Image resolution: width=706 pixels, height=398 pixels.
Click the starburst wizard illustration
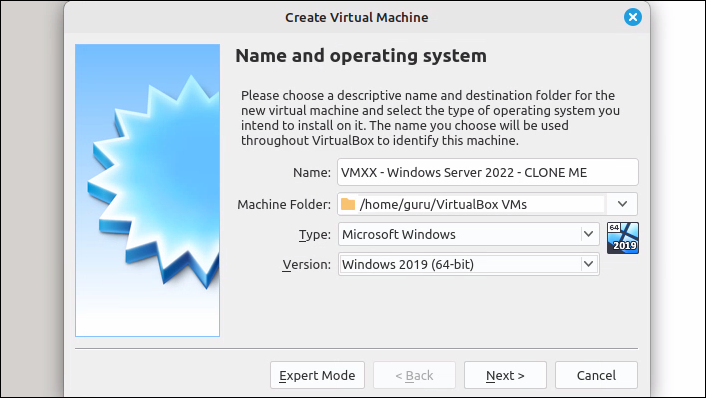point(148,190)
